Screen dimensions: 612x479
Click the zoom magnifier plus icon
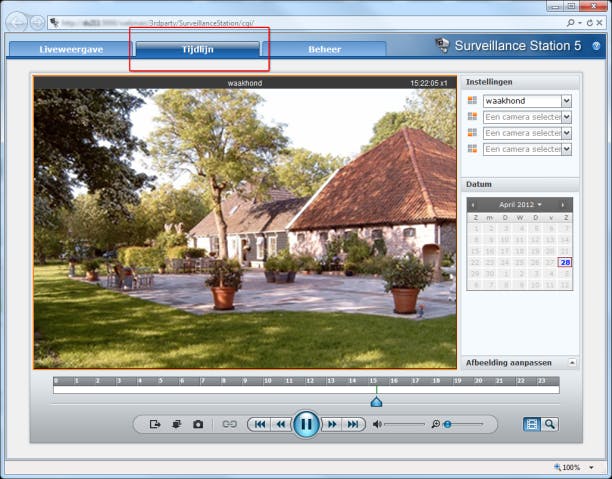tap(436, 424)
